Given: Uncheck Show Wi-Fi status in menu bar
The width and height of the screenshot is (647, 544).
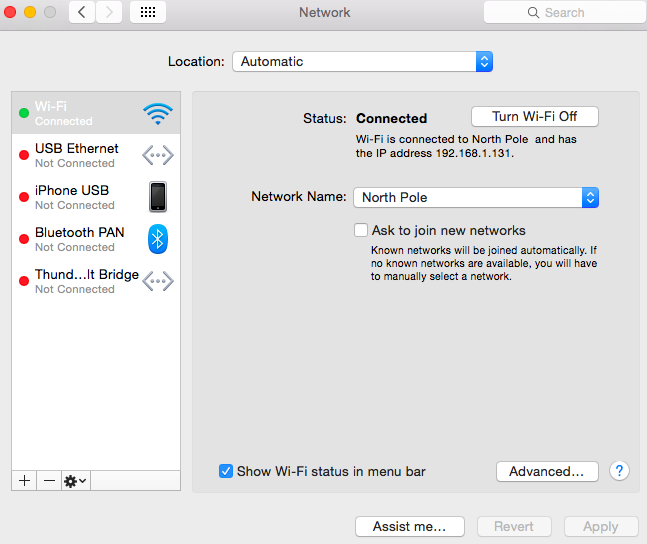Looking at the screenshot, I should coord(226,471).
